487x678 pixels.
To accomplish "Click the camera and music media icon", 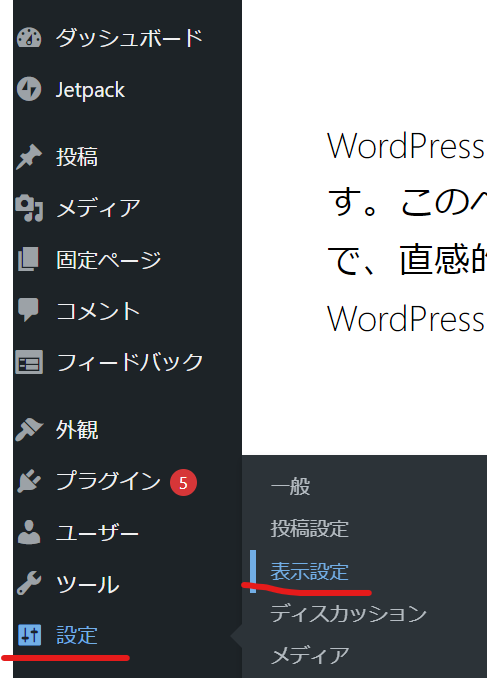I will [29, 208].
